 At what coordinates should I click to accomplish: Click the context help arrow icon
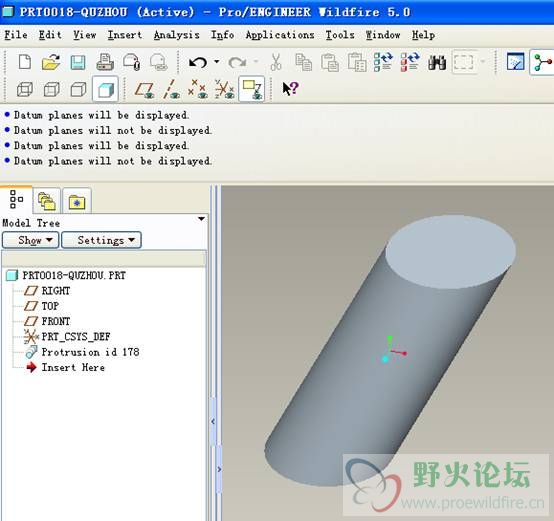290,89
